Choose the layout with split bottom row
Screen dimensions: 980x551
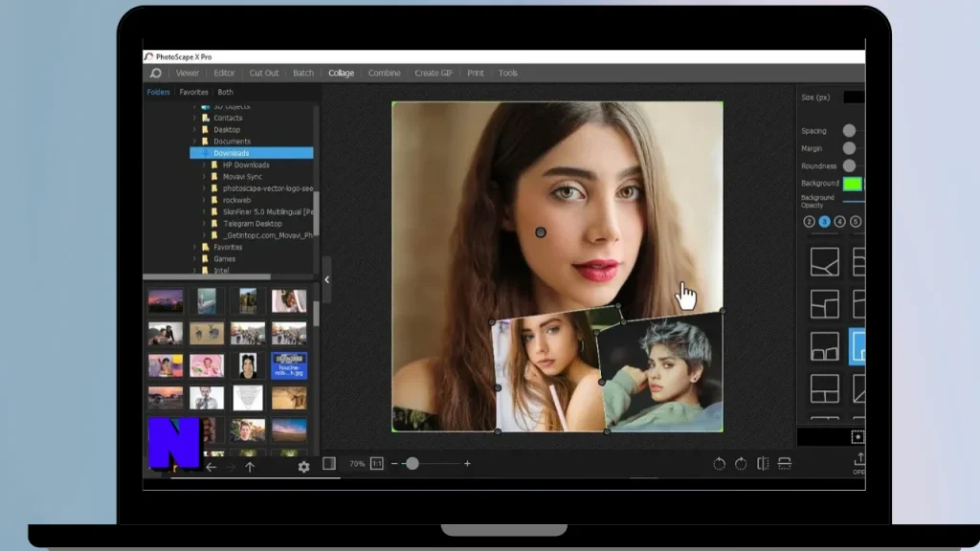pos(824,388)
